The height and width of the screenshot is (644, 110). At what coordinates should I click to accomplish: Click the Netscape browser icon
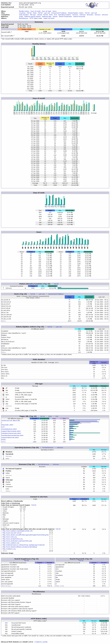point(3,480)
